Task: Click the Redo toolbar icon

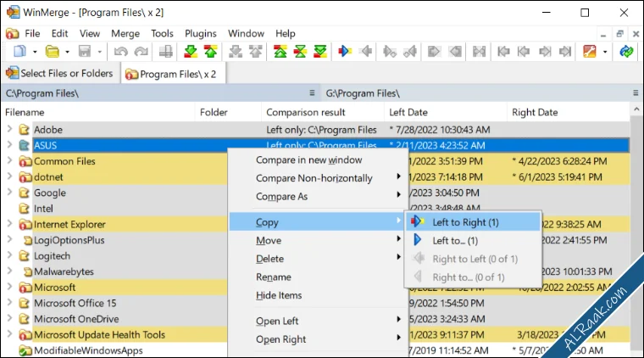Action: click(x=141, y=52)
